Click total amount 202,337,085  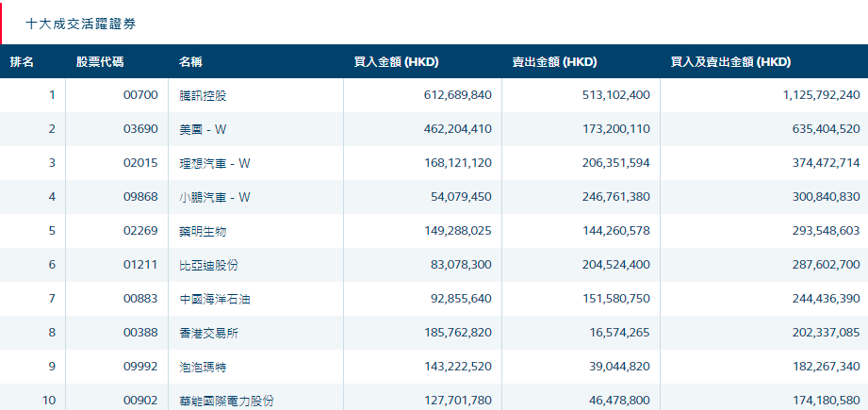tap(827, 333)
